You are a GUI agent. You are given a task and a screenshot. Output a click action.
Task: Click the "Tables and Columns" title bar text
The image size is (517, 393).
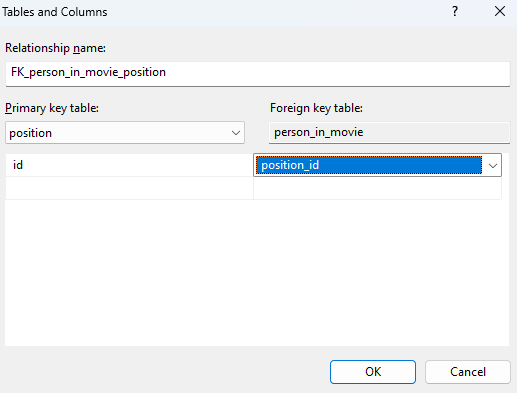click(55, 12)
